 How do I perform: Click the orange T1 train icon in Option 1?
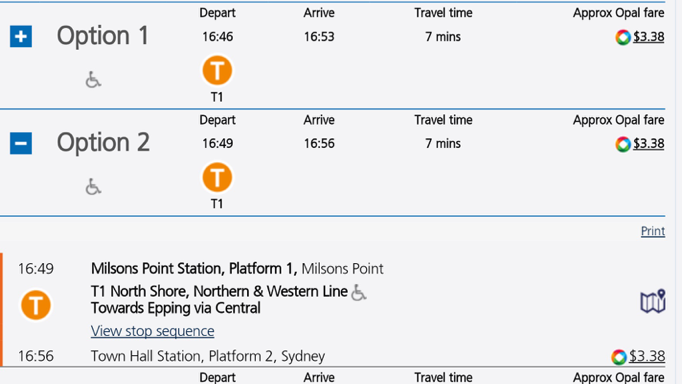[217, 70]
